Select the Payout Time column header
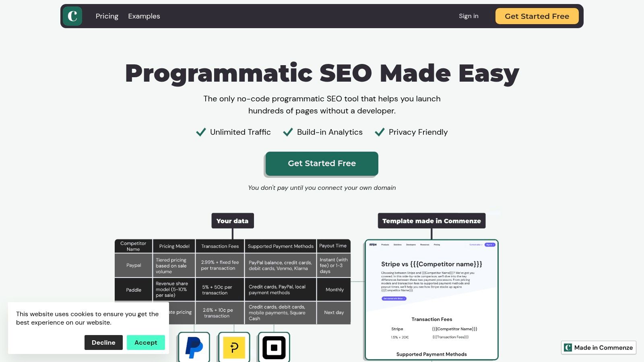This screenshot has width=644, height=362. coord(334,246)
